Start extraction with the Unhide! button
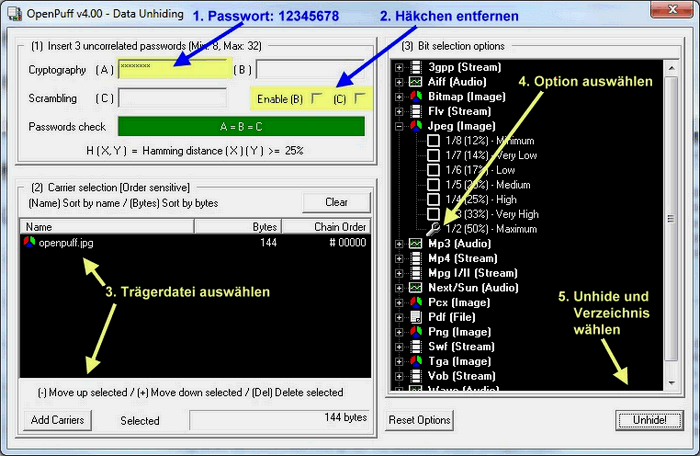 (x=649, y=420)
